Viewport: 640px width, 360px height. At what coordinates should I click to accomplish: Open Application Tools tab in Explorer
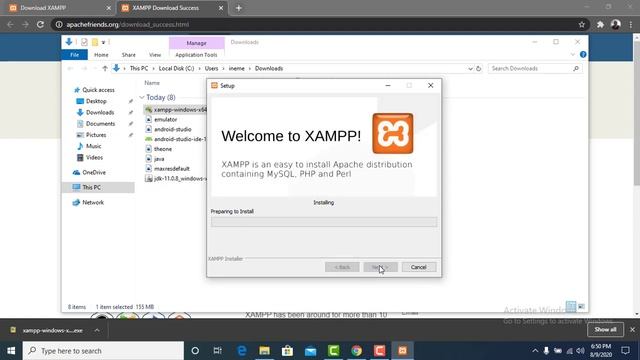(x=196, y=55)
